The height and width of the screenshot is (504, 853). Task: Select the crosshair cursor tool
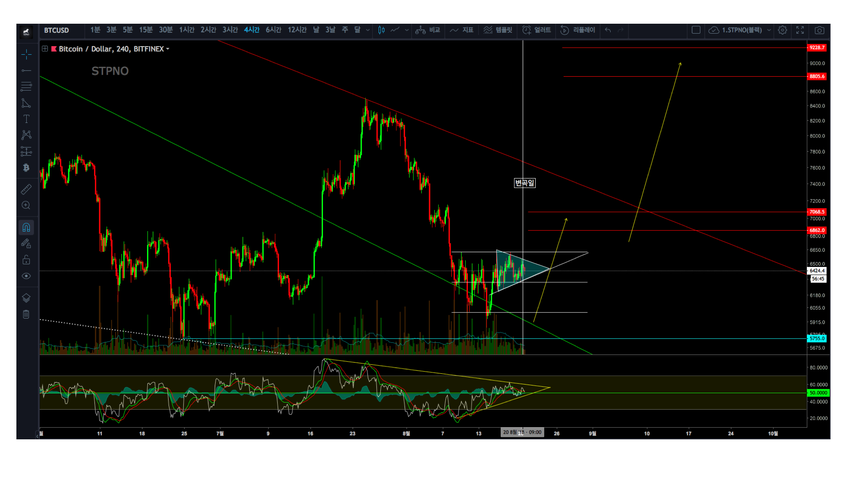[x=26, y=54]
